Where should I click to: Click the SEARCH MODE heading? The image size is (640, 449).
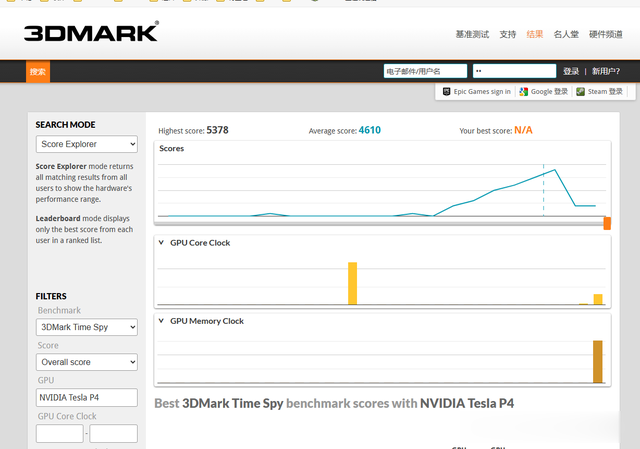65,124
